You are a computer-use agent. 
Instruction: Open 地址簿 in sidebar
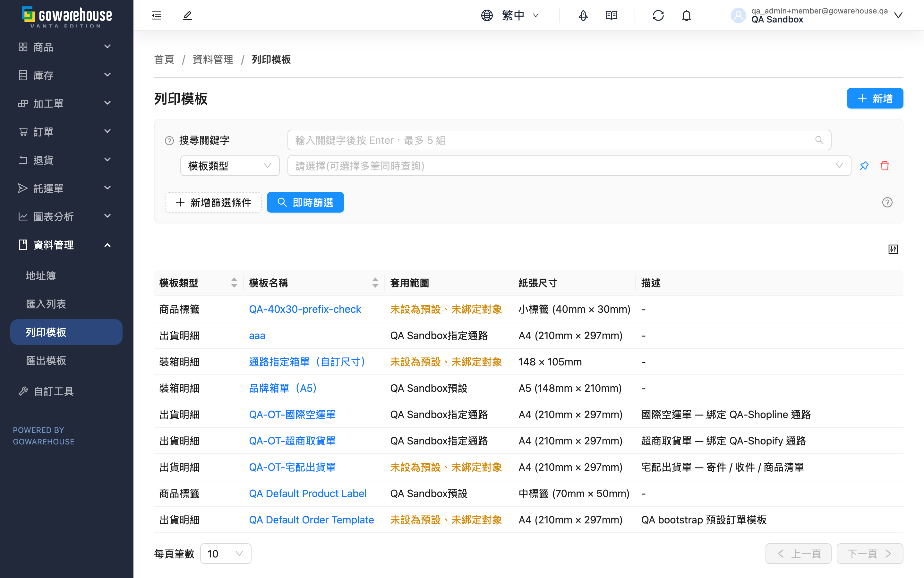pos(66,276)
